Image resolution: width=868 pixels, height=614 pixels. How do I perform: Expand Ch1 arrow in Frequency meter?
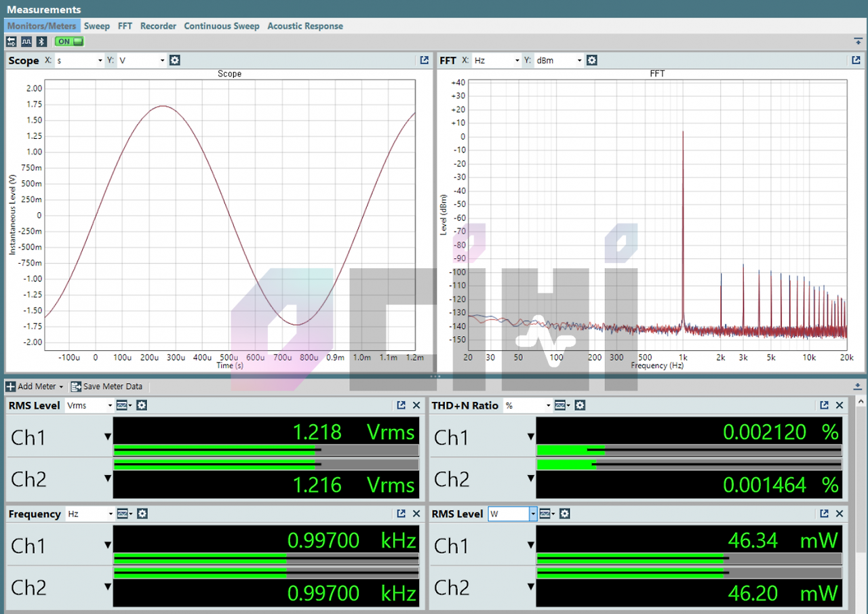[x=107, y=546]
